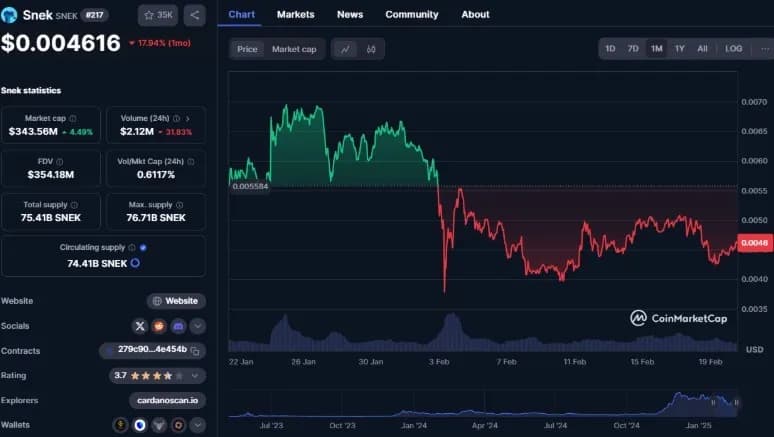Expand more socials dropdown chevron

(x=197, y=326)
